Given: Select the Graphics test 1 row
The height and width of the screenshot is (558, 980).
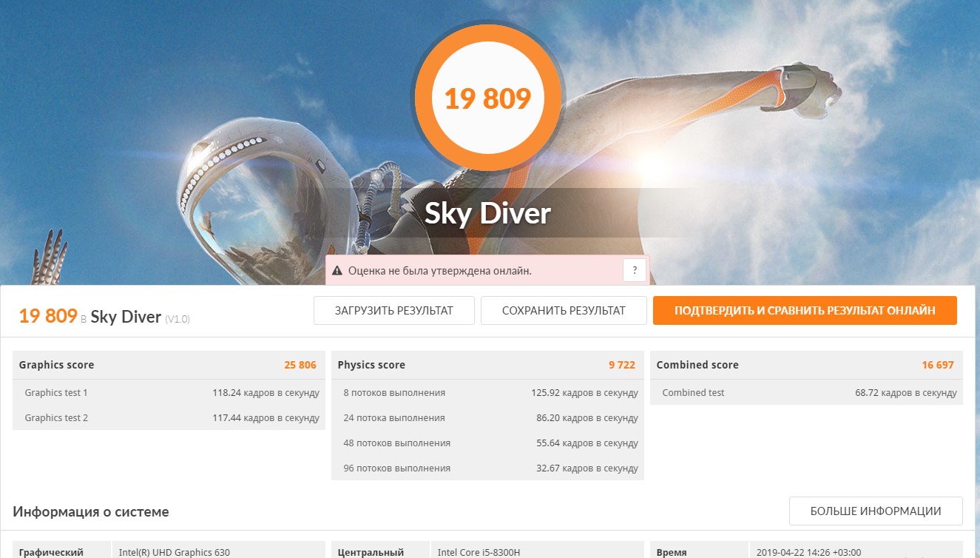Looking at the screenshot, I should point(169,392).
